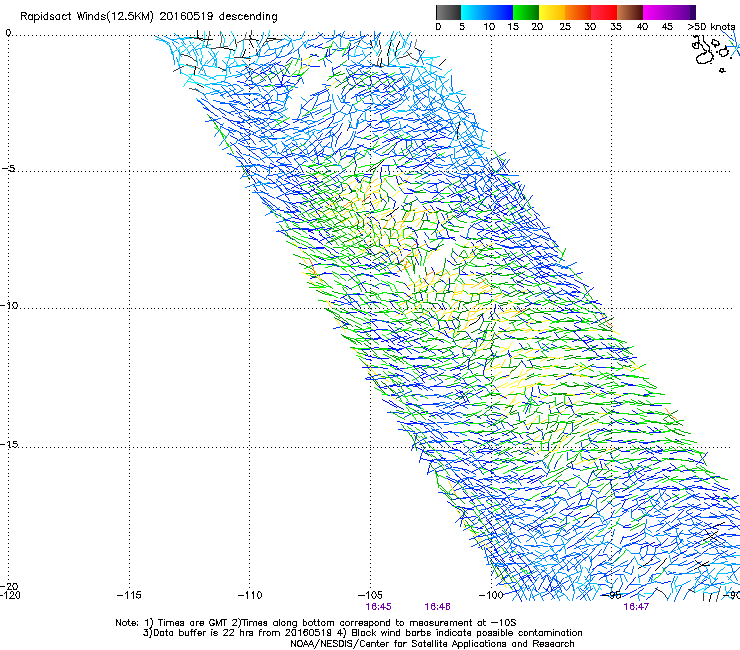
Task: Click the NOAA/NESDIS credit line
Action: 432,644
